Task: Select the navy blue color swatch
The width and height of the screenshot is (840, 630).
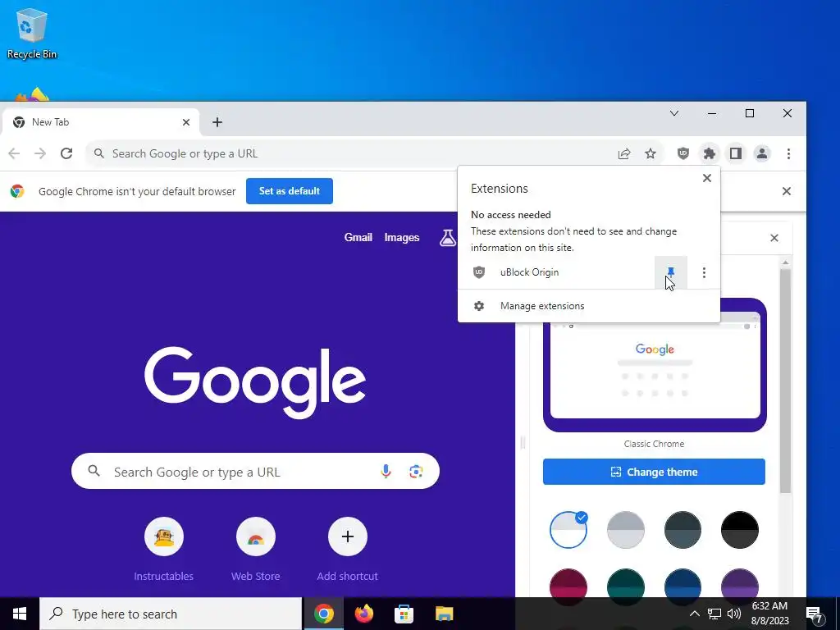Action: pos(682,583)
